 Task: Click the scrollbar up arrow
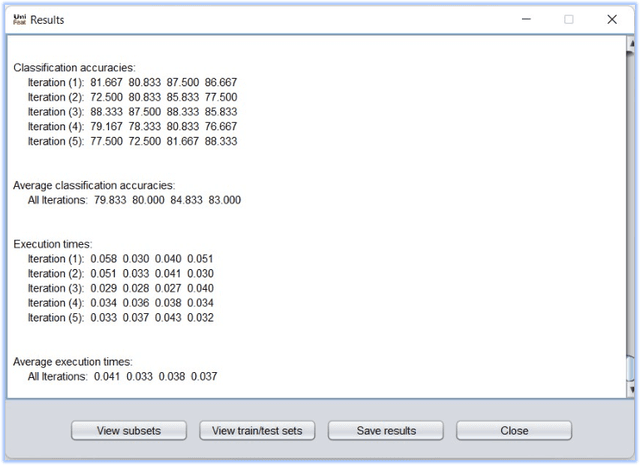click(x=629, y=45)
